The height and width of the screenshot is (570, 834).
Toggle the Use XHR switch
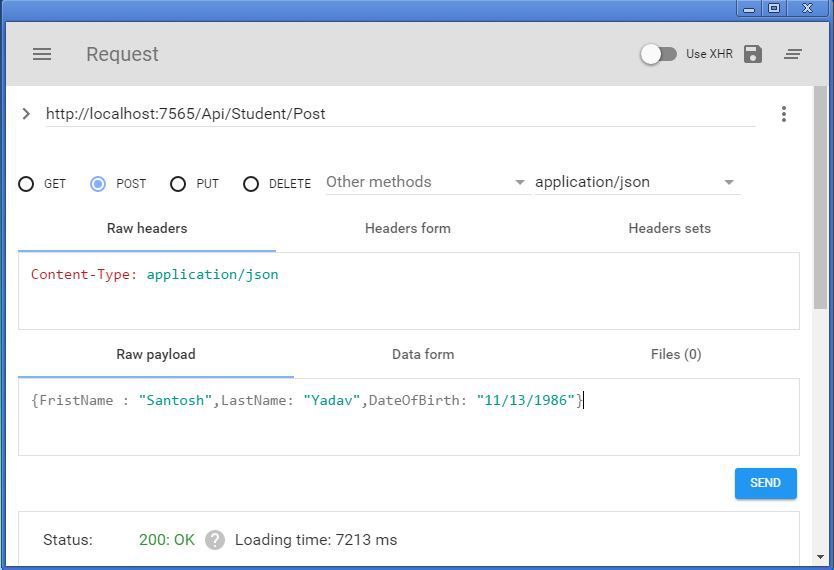(658, 54)
